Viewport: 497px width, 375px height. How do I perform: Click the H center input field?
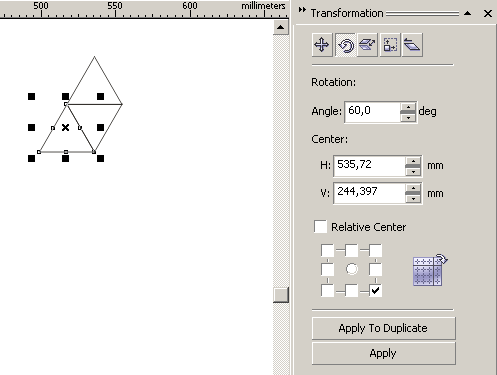click(369, 166)
